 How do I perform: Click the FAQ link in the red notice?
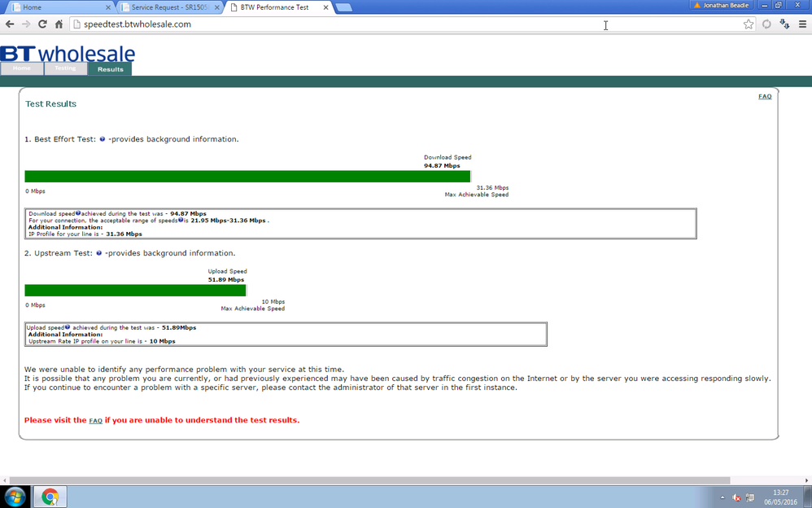[96, 420]
